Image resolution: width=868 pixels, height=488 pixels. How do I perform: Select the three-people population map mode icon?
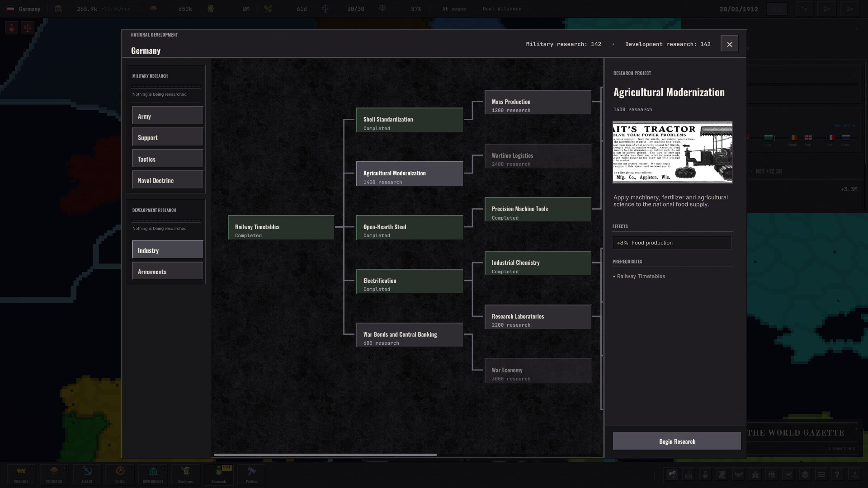pyautogui.click(x=772, y=474)
